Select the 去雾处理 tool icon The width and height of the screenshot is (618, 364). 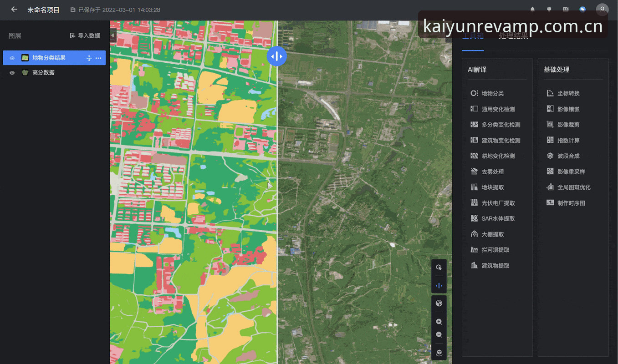coord(474,172)
